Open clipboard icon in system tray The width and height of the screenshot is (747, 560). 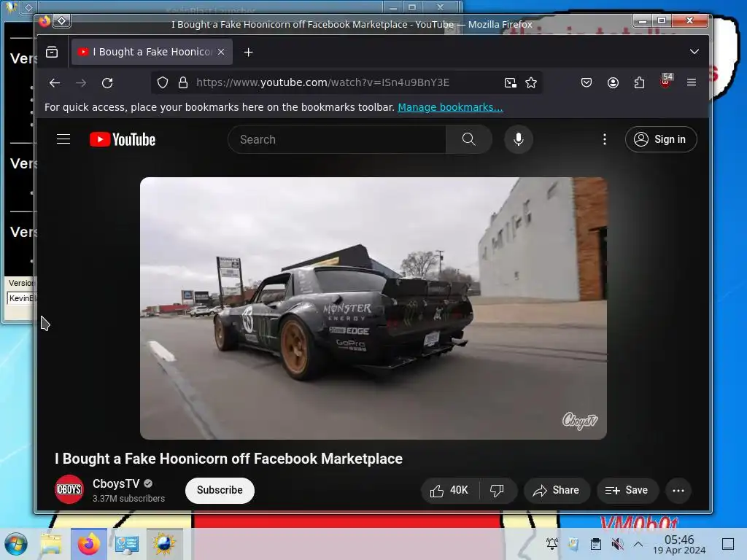point(595,544)
